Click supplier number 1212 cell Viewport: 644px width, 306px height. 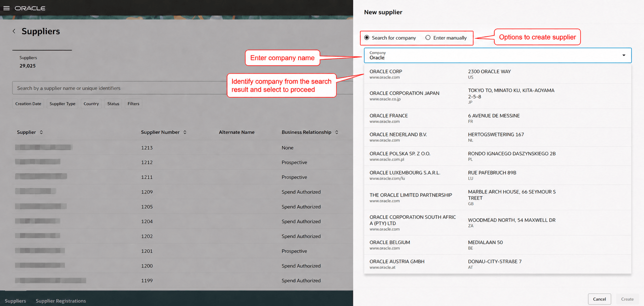[147, 162]
